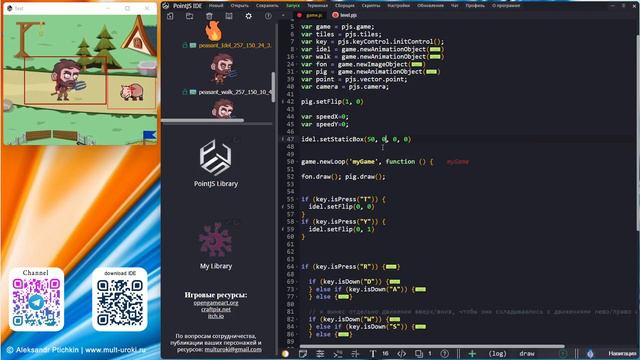Select the flame asset thumbnail
640x360 pixels.
point(213,31)
